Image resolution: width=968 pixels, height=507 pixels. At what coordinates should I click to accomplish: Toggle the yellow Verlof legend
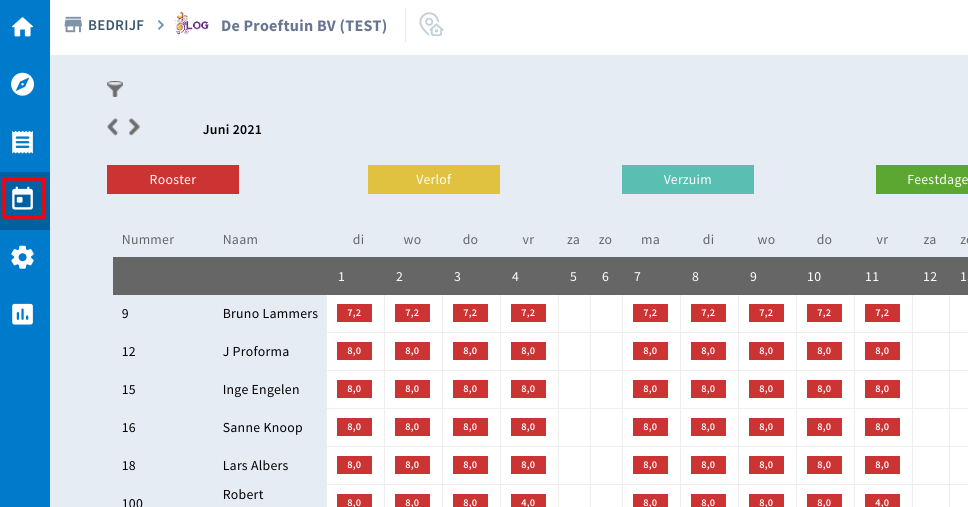click(434, 180)
